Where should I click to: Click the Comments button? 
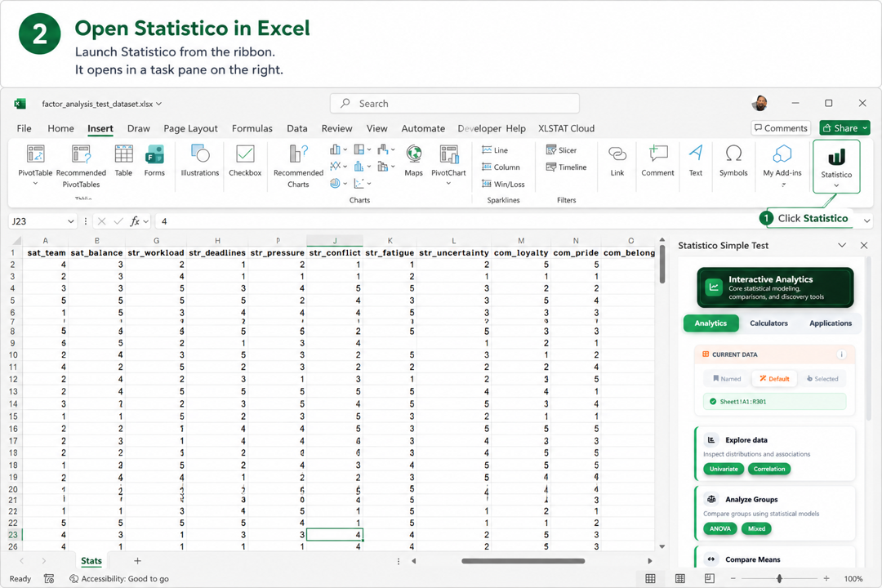781,128
